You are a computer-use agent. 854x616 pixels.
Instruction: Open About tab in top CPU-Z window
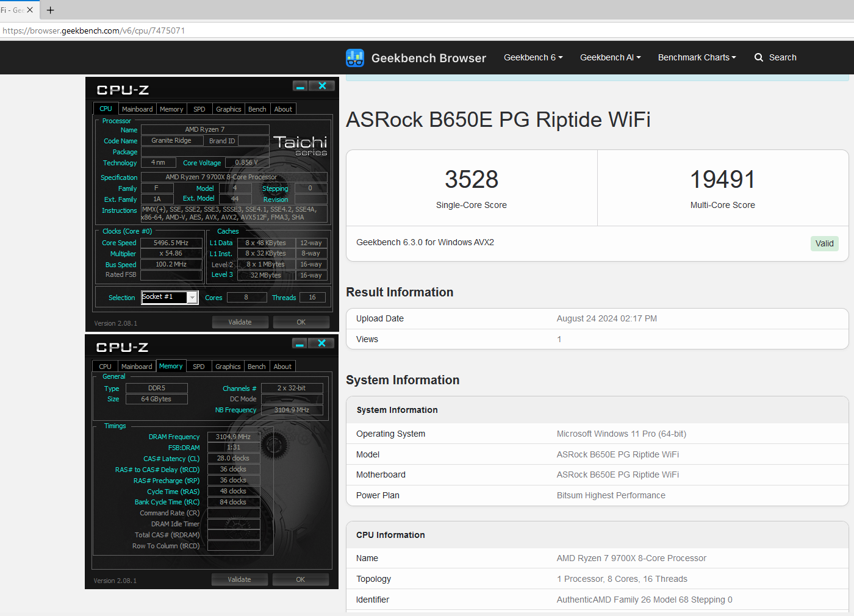[283, 109]
